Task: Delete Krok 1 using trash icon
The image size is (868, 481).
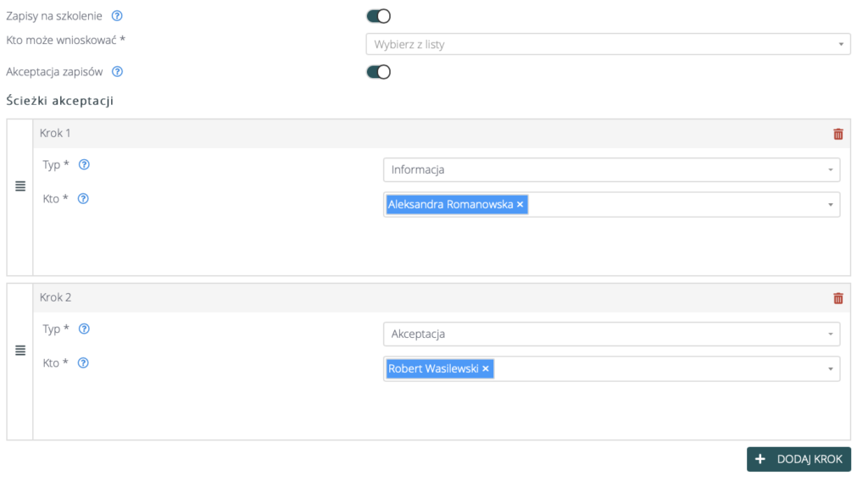Action: [837, 134]
